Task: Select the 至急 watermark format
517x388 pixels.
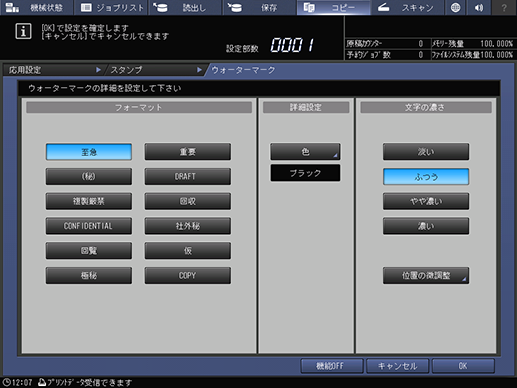Action: tap(89, 152)
